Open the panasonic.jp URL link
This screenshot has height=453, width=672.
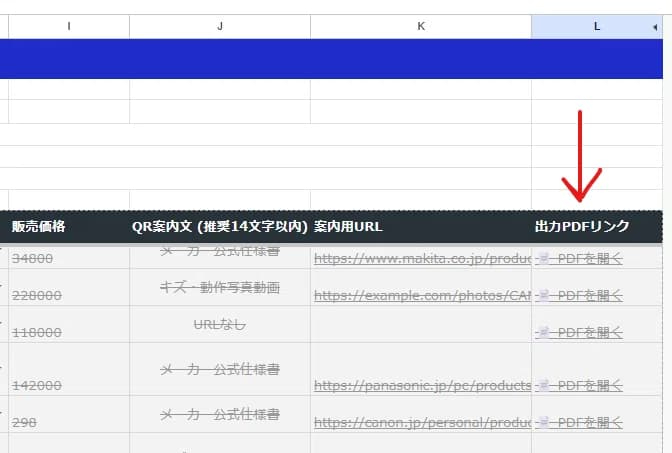(x=422, y=386)
